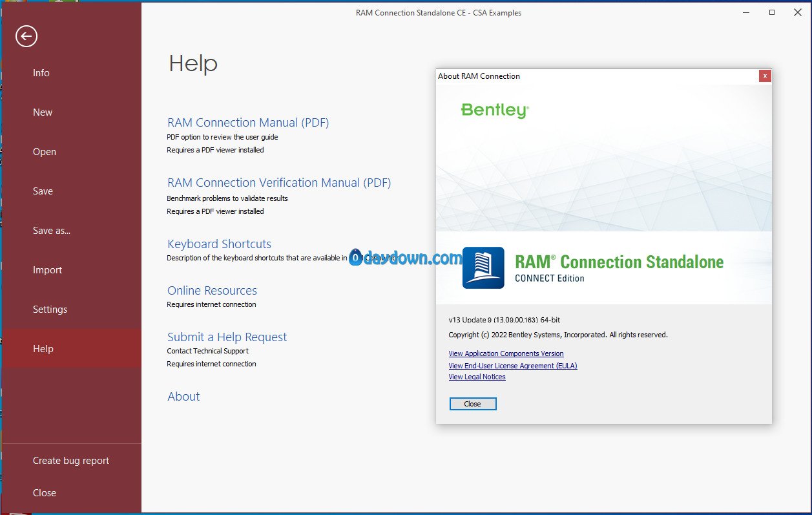
Task: Click the RAM Connection building logo icon
Action: pyautogui.click(x=483, y=268)
